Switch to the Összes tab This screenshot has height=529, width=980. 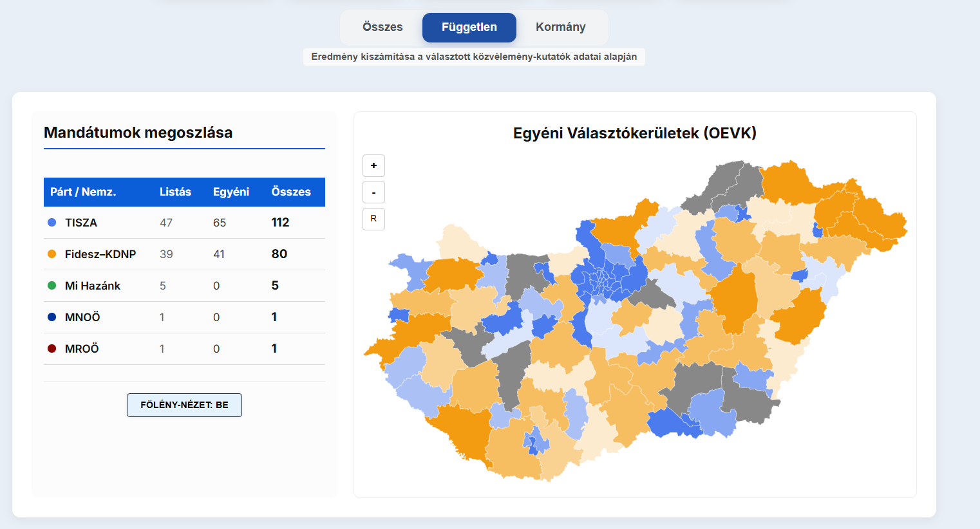[x=382, y=27]
